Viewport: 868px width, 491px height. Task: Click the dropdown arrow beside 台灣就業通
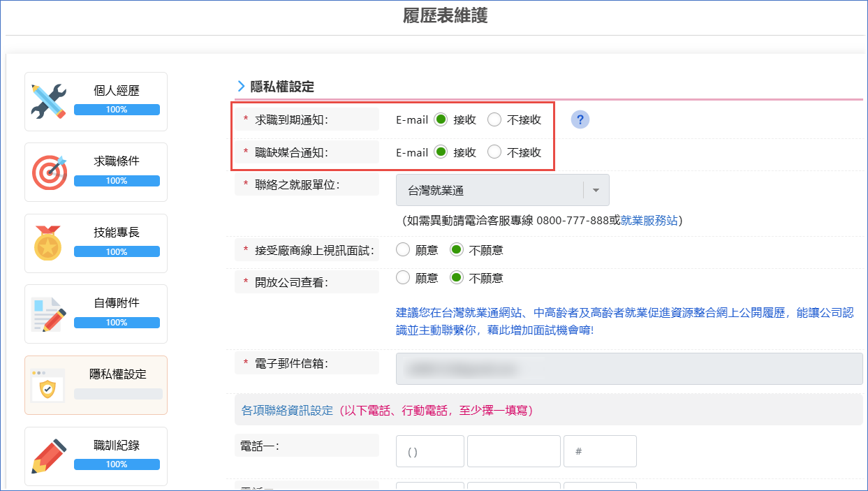coord(597,189)
